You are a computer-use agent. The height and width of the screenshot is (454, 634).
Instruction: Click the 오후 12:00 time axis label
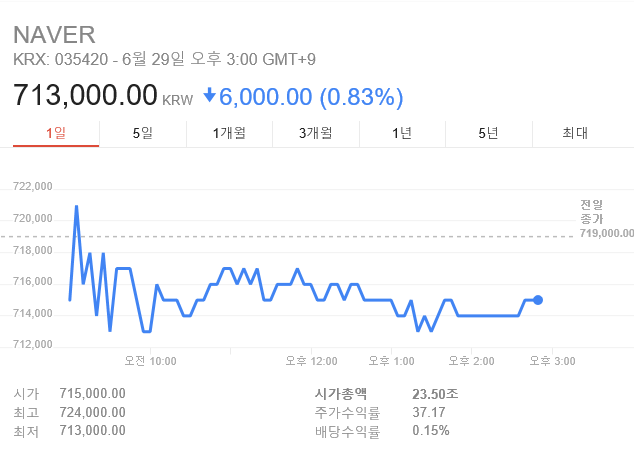[x=311, y=361]
